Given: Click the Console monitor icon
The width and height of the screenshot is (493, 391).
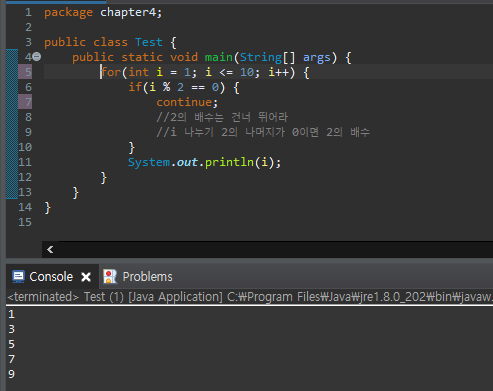Looking at the screenshot, I should pyautogui.click(x=18, y=277).
